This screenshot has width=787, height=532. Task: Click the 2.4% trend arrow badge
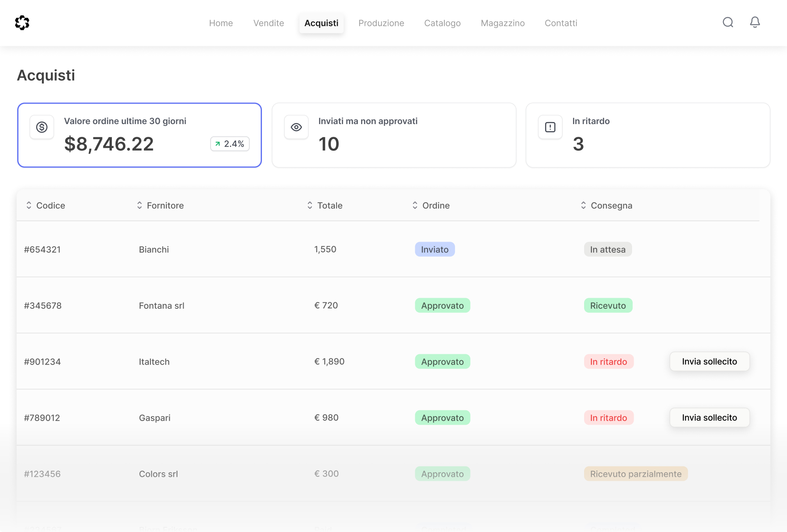pos(230,144)
